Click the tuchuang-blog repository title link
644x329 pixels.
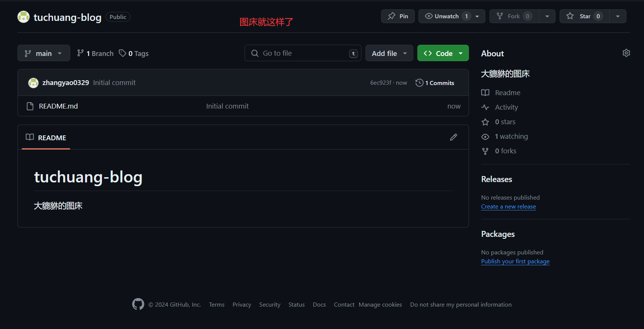coord(68,17)
